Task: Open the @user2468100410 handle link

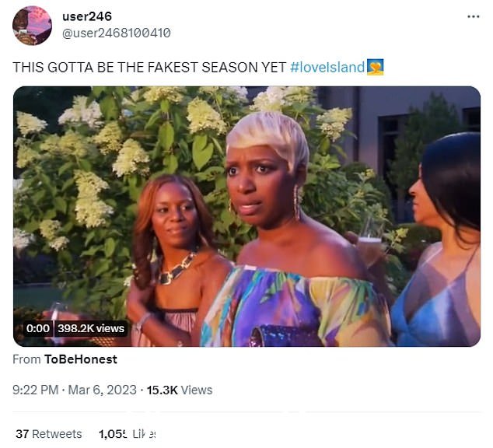Action: [117, 33]
